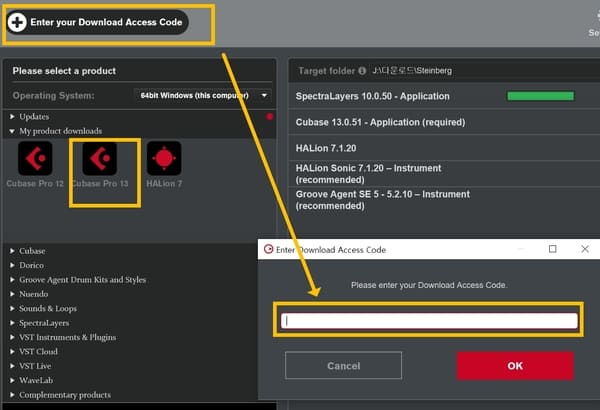This screenshot has height=410, width=600.
Task: Select SpectraLayers 10.0.50 - Application row
Action: [x=444, y=96]
